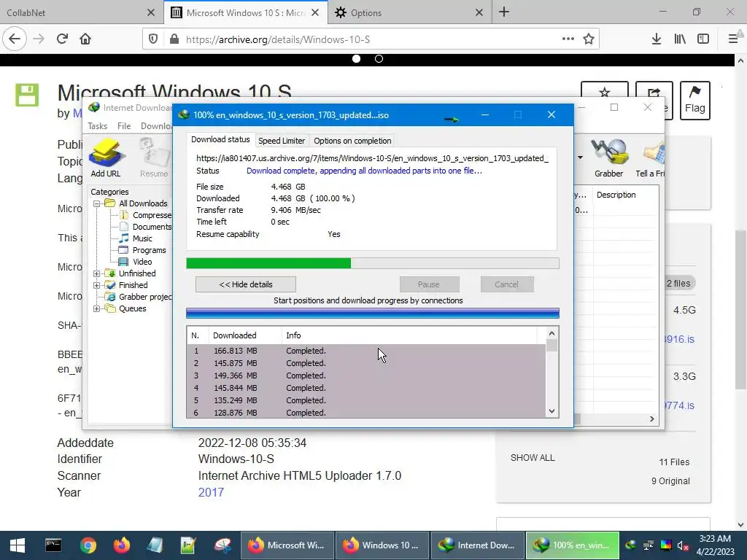Click the archive.org URL address bar
The height and width of the screenshot is (560, 747).
(371, 39)
